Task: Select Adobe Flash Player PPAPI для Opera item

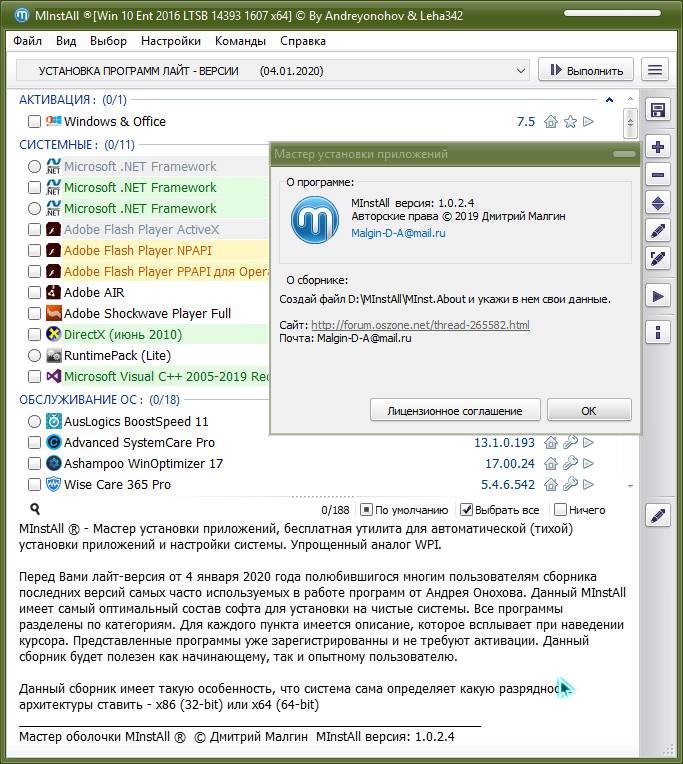Action: [166, 271]
